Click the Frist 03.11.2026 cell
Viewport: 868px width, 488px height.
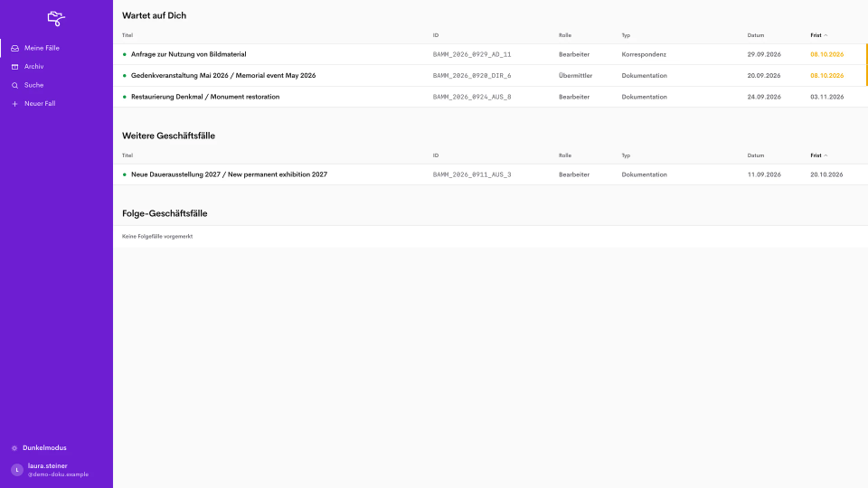[827, 97]
